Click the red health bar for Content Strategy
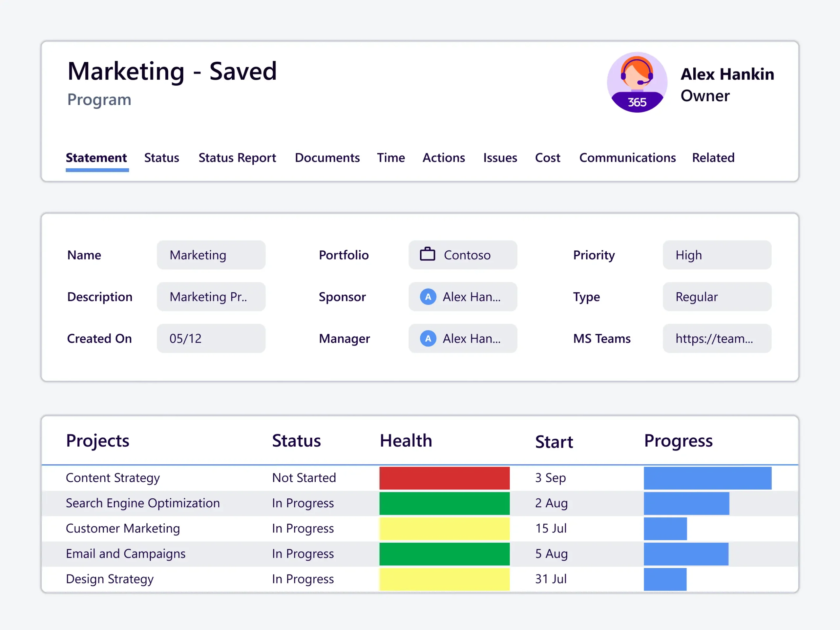Image resolution: width=840 pixels, height=630 pixels. (x=444, y=478)
